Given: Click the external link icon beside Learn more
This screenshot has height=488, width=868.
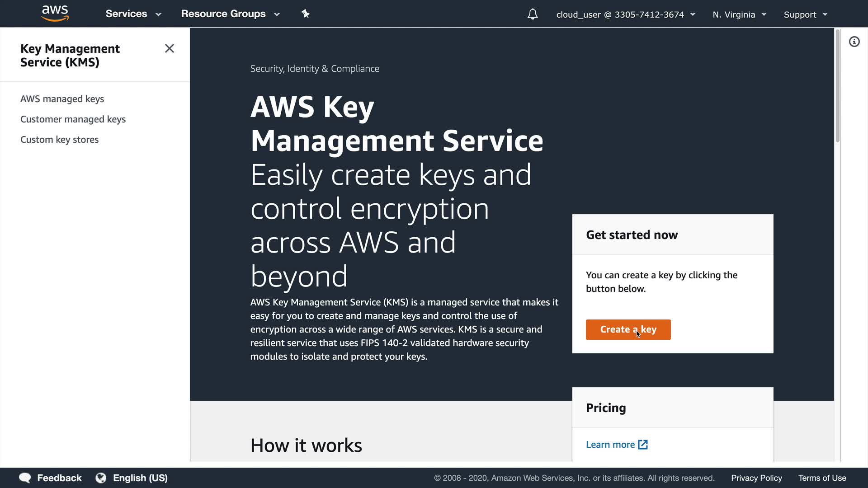Looking at the screenshot, I should click(x=643, y=445).
